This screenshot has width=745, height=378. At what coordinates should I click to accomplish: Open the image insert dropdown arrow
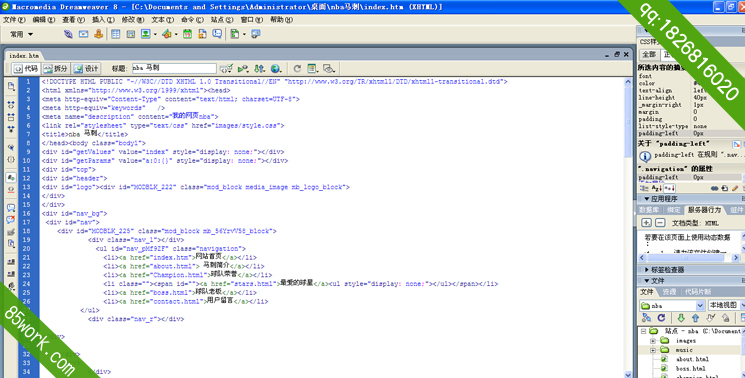[155, 34]
